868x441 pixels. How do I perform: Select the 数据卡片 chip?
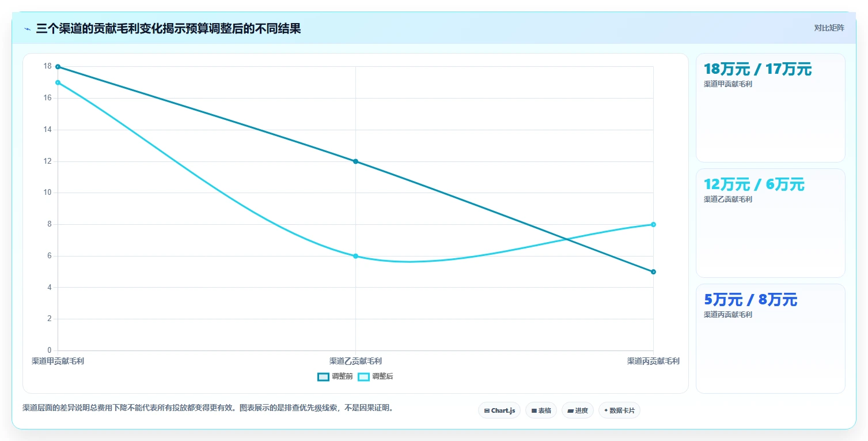(619, 410)
